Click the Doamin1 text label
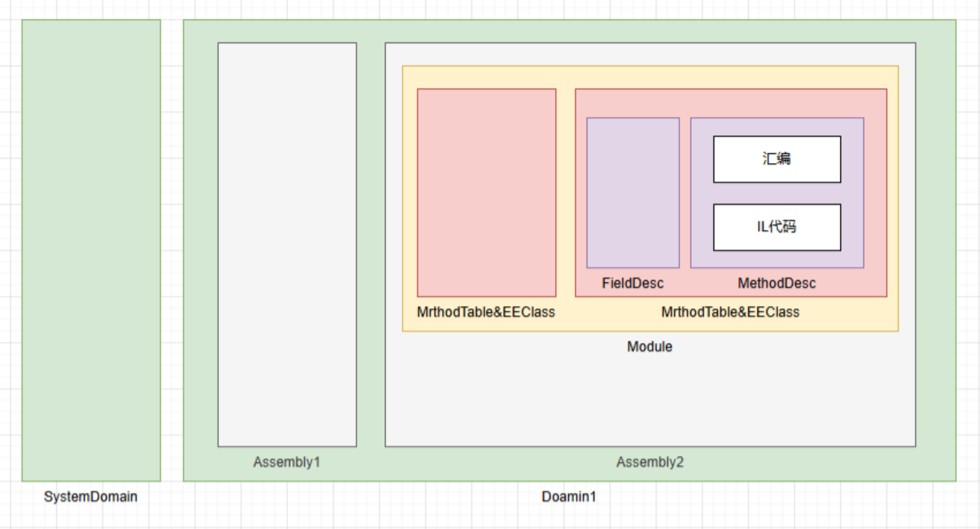This screenshot has width=980, height=529. pyautogui.click(x=569, y=497)
